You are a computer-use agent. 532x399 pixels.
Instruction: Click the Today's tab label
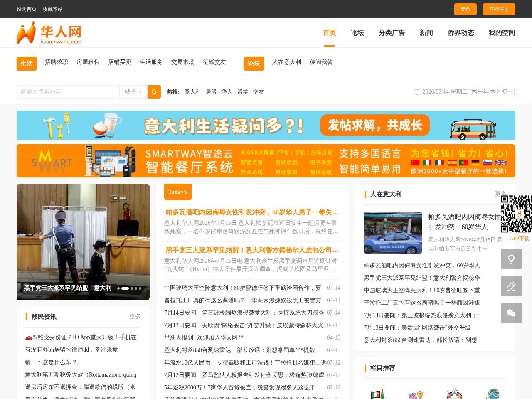[x=178, y=192]
